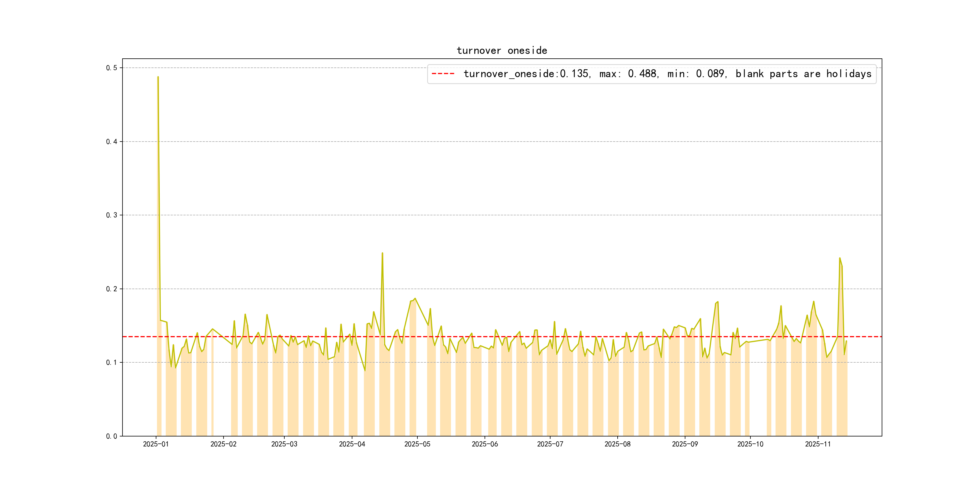This screenshot has width=980, height=490.
Task: Click the mid-April spike peak near 0.25
Action: click(x=382, y=253)
